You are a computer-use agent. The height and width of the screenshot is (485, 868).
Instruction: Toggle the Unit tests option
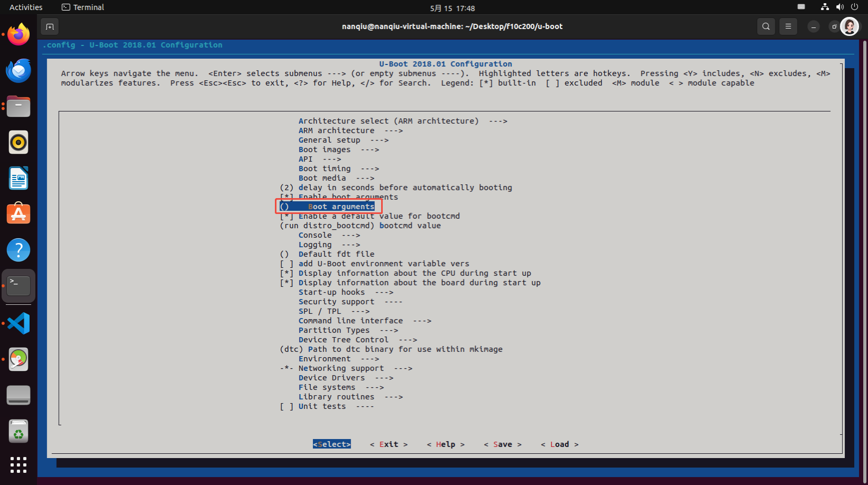tap(327, 406)
